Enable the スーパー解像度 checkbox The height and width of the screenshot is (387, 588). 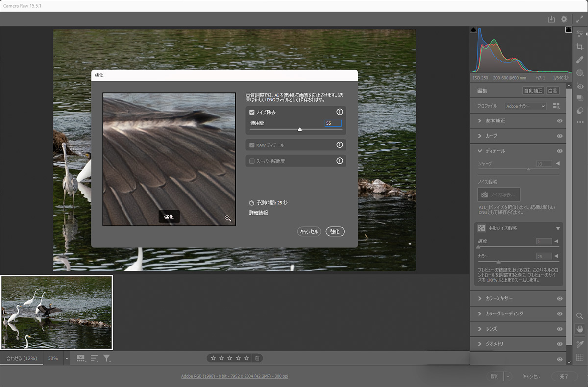252,161
